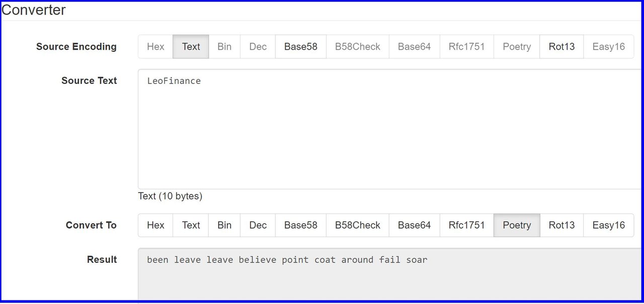Convert the output to Hex

tap(155, 225)
